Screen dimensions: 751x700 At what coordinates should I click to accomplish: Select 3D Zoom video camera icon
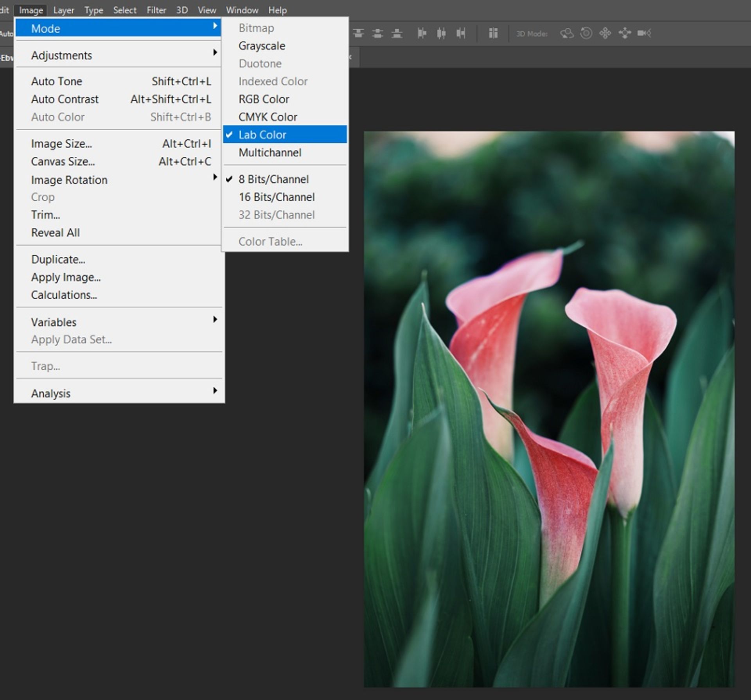click(644, 33)
